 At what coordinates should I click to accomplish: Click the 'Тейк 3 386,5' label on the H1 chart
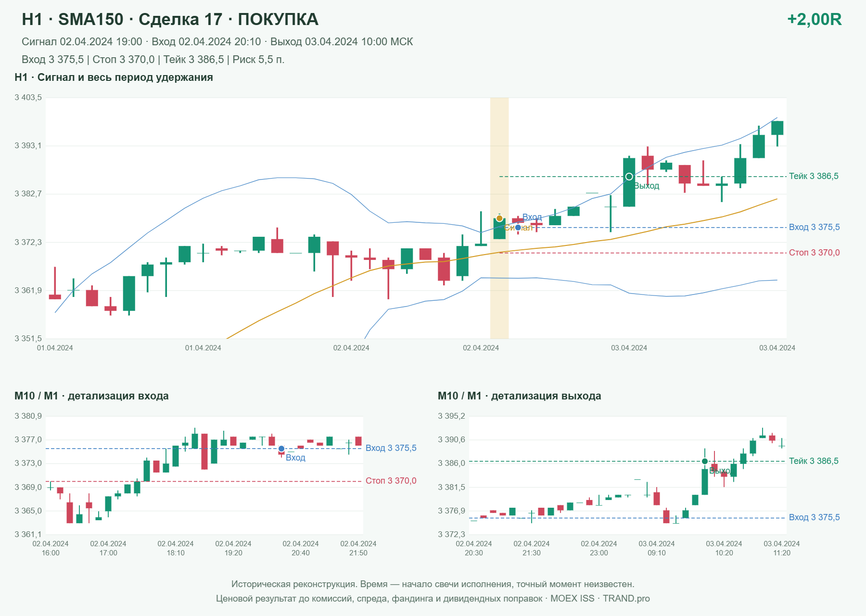point(814,176)
